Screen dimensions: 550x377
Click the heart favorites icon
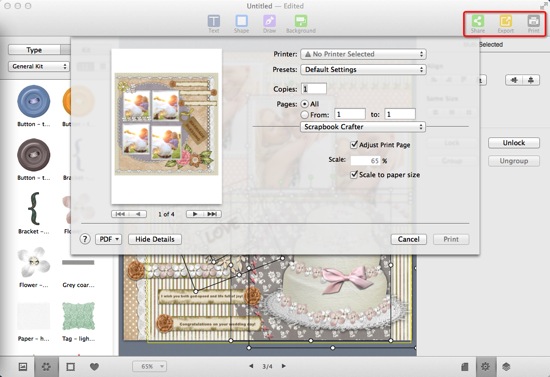pos(94,367)
